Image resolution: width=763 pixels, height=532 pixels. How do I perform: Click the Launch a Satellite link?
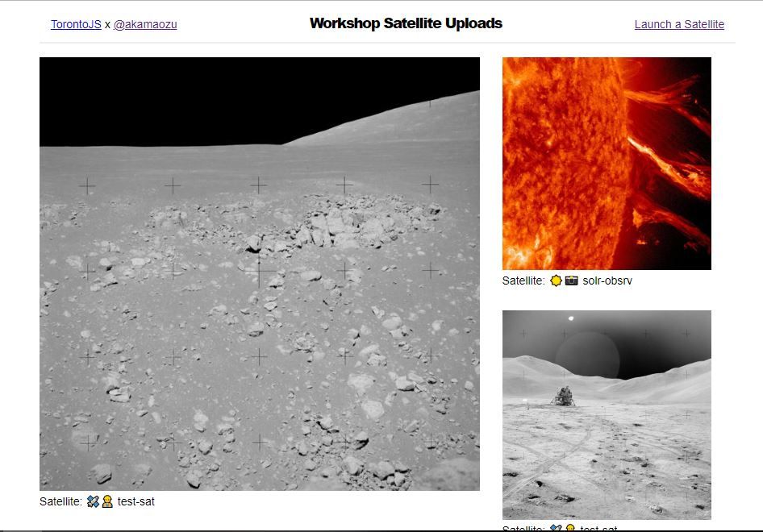679,24
